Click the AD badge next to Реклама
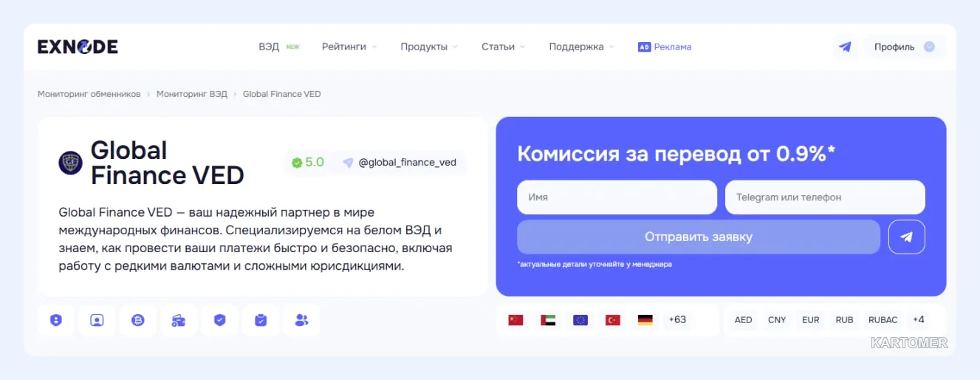 coord(644,47)
